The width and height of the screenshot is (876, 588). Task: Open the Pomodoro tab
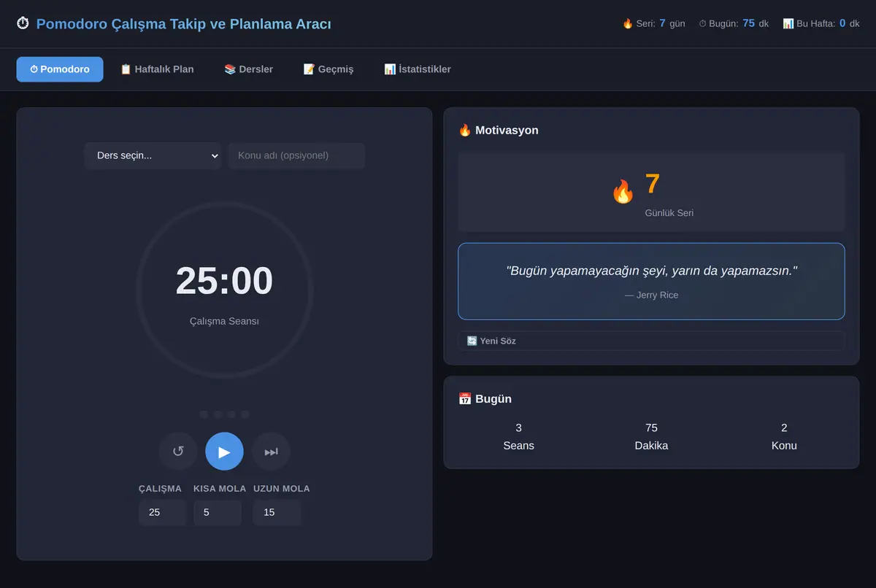60,69
